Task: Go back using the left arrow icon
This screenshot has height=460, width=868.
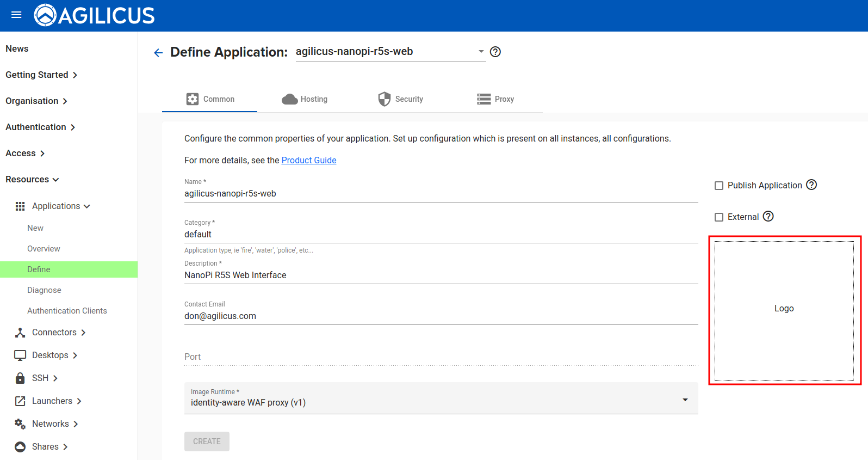Action: 158,53
